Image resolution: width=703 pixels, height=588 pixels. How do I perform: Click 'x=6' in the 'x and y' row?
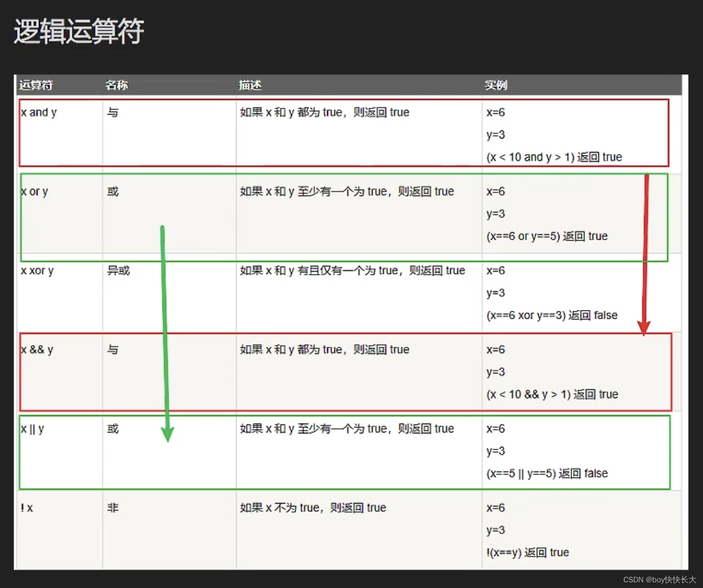click(496, 112)
